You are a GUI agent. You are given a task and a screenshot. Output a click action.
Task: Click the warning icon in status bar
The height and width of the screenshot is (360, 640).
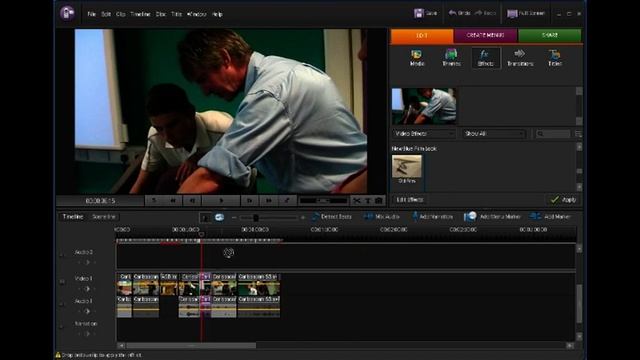point(58,355)
